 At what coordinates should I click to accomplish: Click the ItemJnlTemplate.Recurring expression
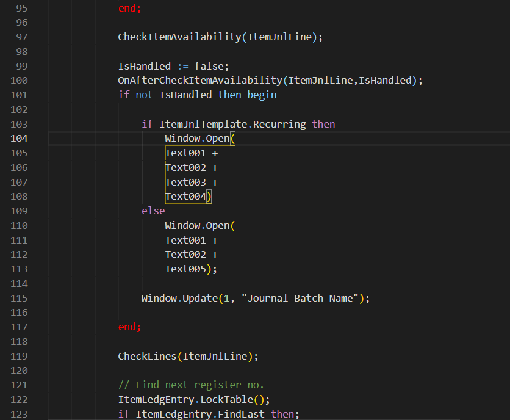coord(232,123)
